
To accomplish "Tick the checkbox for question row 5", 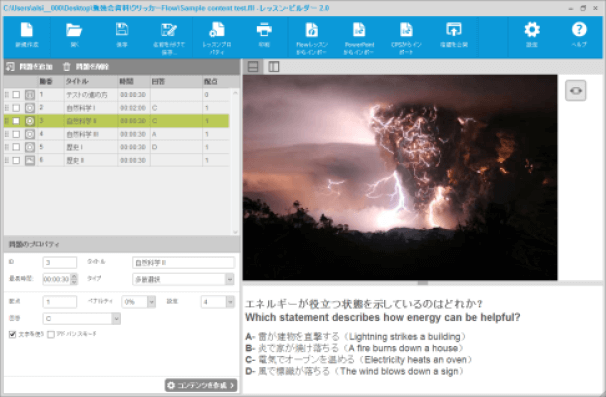I will 16,147.
